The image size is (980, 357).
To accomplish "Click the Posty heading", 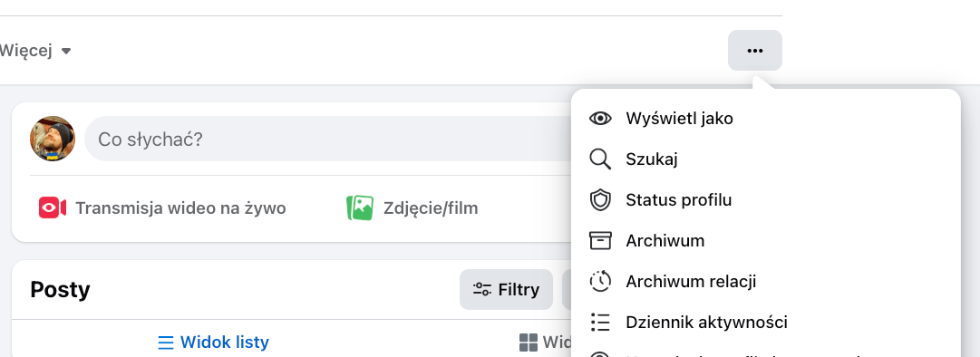I will 60,290.
